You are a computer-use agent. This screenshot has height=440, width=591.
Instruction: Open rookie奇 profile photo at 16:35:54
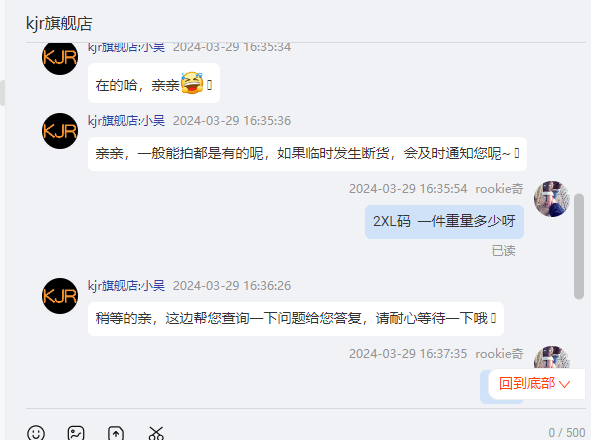[552, 199]
